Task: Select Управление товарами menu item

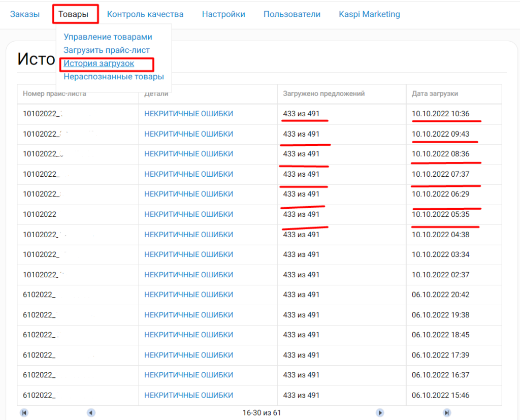Action: pyautogui.click(x=108, y=37)
